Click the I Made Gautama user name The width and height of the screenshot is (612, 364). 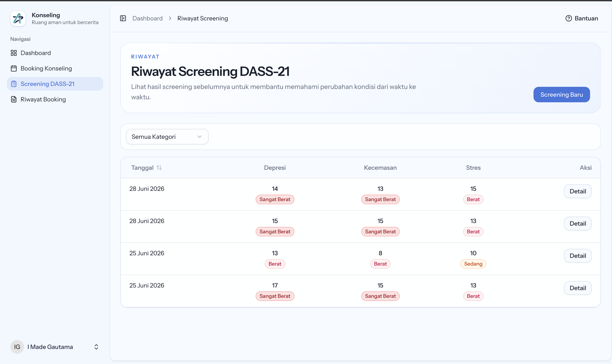point(50,347)
